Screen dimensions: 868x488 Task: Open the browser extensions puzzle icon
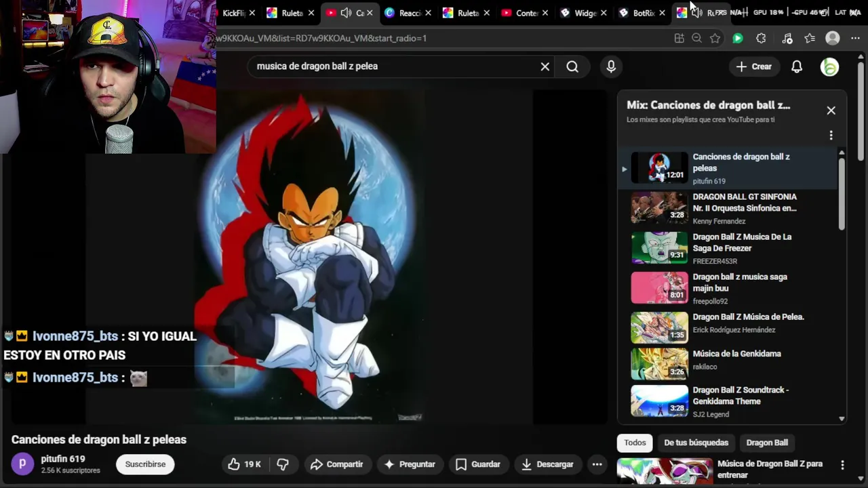(x=761, y=39)
